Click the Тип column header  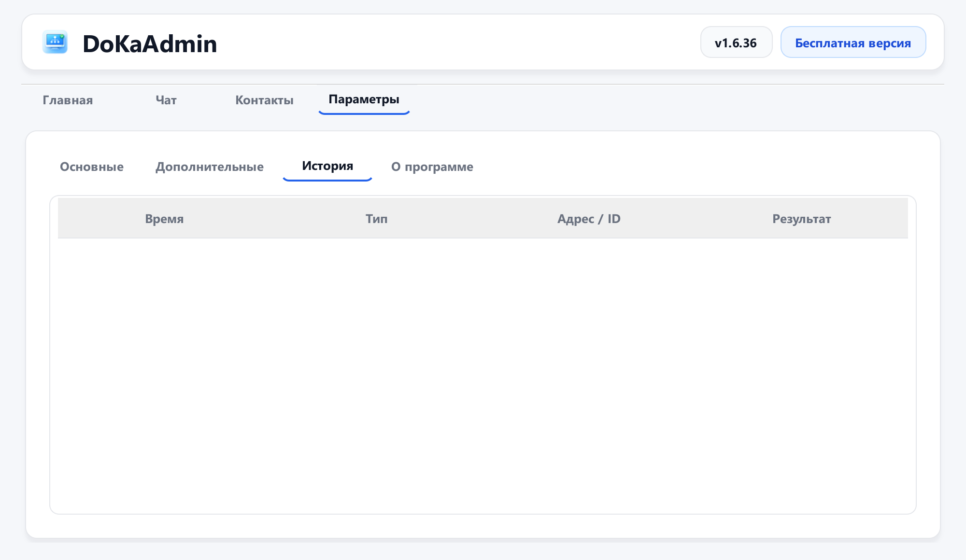(x=377, y=219)
